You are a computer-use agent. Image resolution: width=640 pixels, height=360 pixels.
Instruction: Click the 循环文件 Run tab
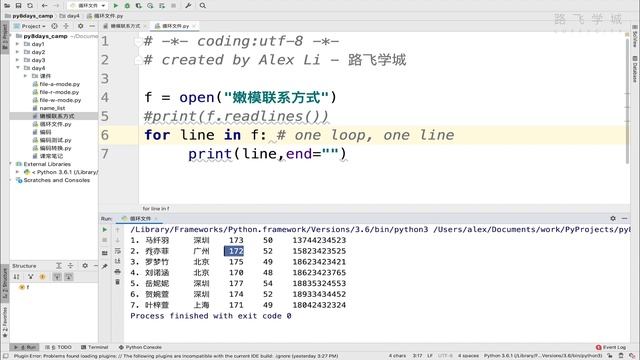tap(140, 219)
